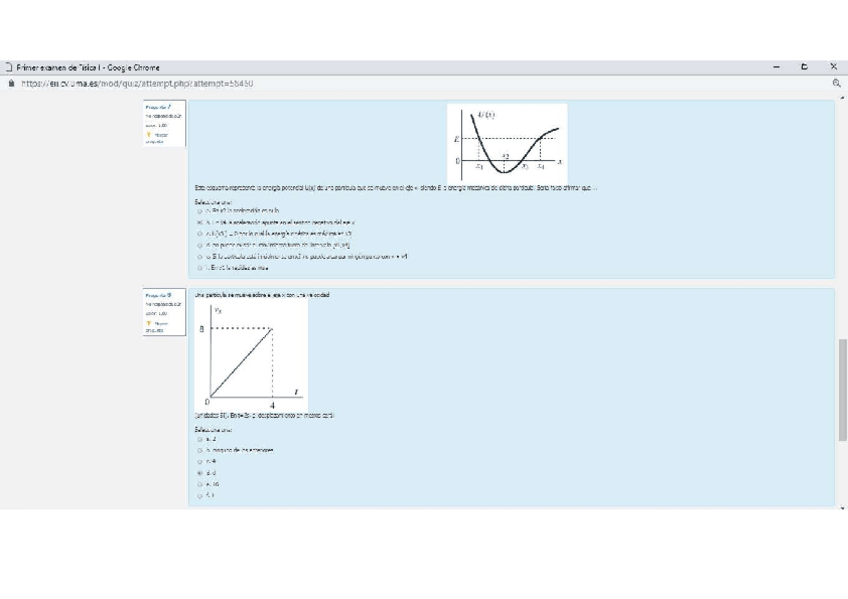This screenshot has width=848, height=599.
Task: Click the 'Pregunta 7' heading in the side box
Action: point(158,108)
